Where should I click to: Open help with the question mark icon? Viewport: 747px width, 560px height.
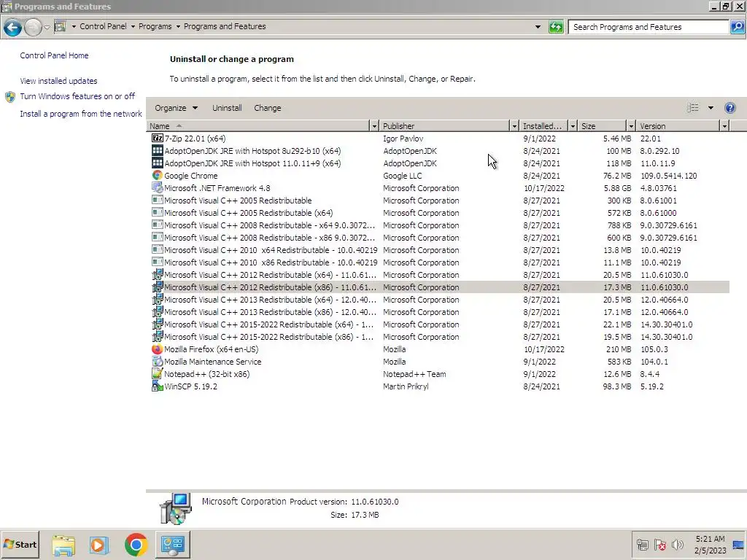pos(729,108)
